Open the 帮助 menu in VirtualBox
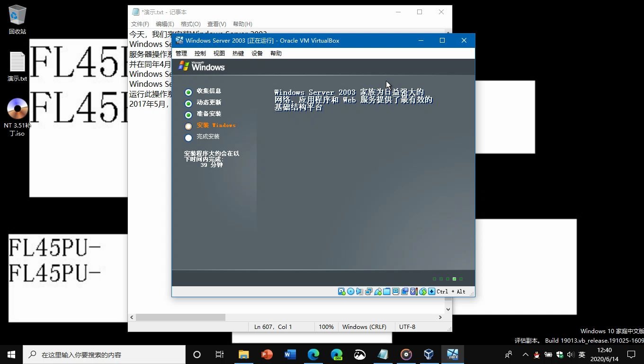 tap(276, 53)
